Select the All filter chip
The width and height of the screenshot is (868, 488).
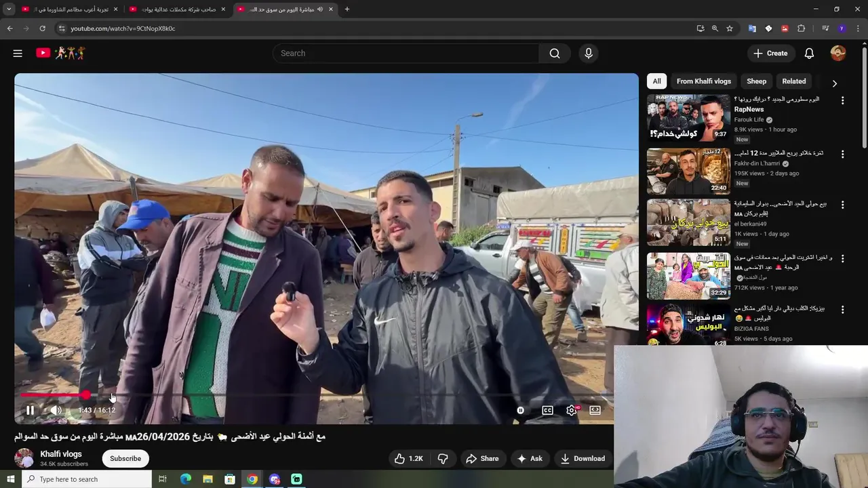(656, 81)
